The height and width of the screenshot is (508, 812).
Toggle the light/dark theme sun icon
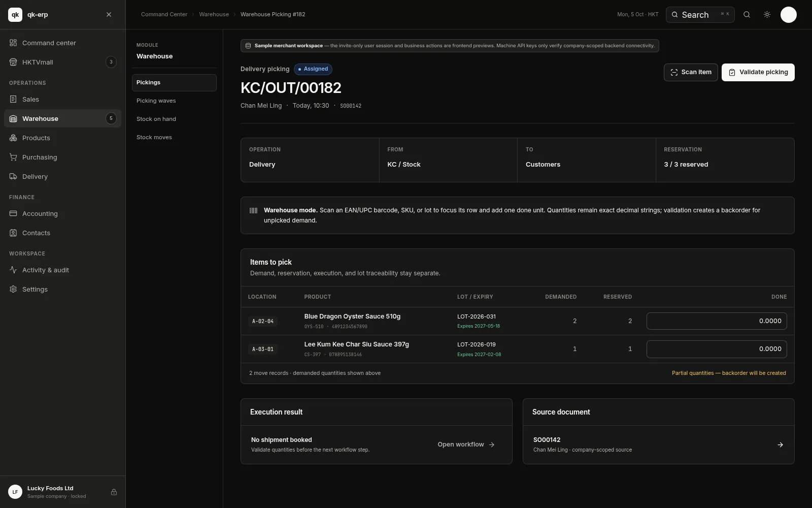767,15
